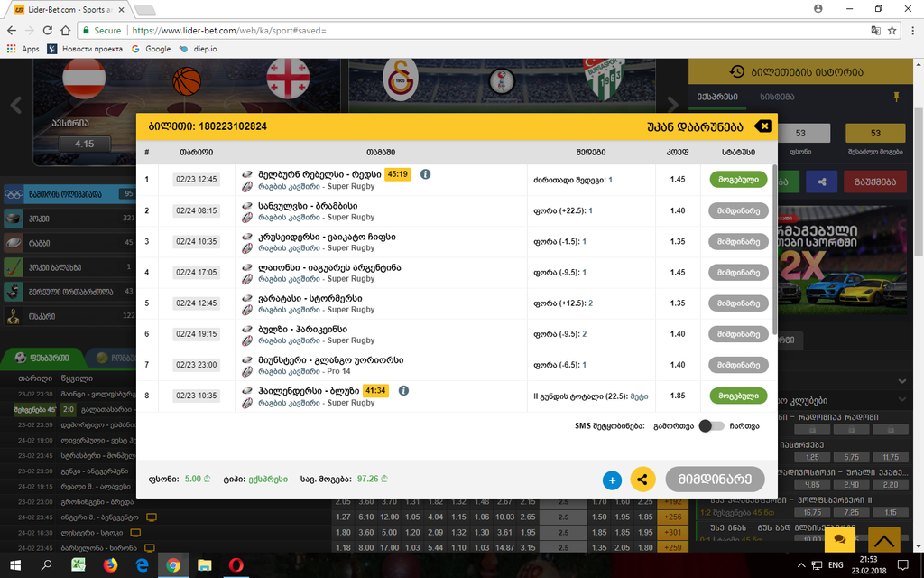
Task: Click the info icon beside მელბურნ რებელსი match
Action: 425,174
